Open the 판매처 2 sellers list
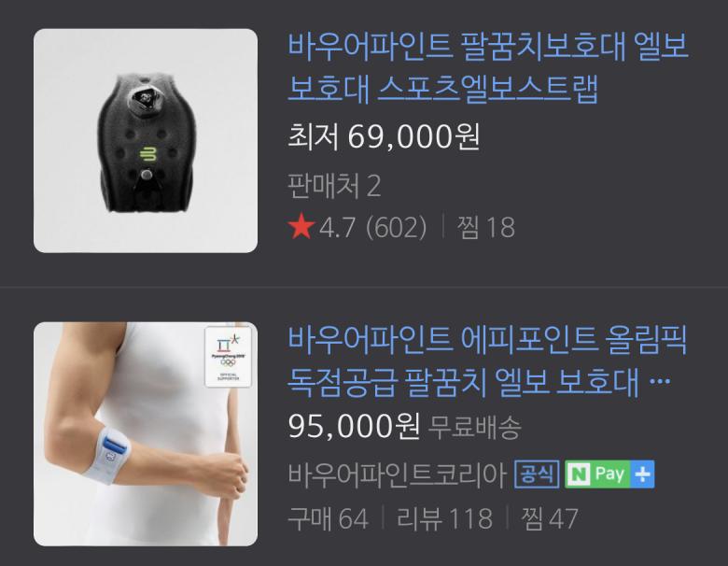 click(x=334, y=186)
